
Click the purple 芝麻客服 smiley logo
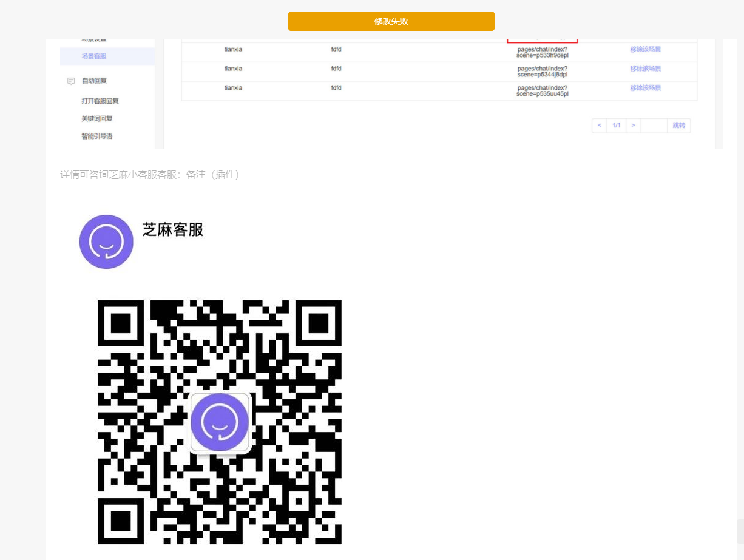(106, 241)
